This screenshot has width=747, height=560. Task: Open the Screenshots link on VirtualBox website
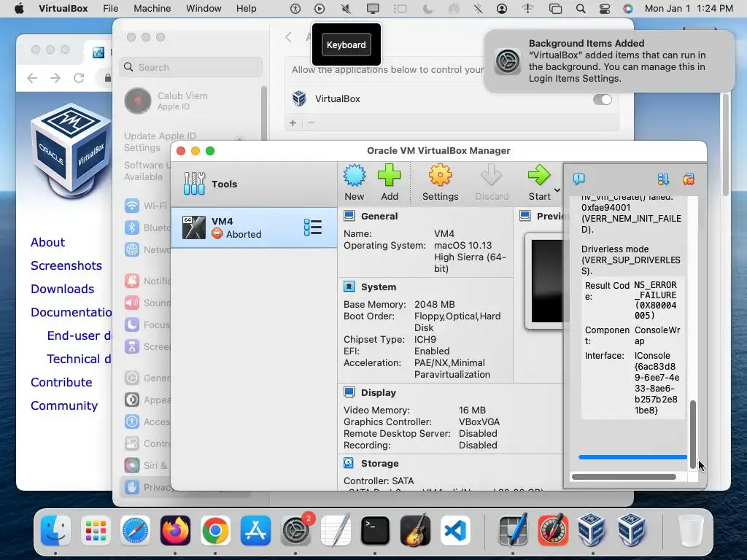click(x=66, y=265)
